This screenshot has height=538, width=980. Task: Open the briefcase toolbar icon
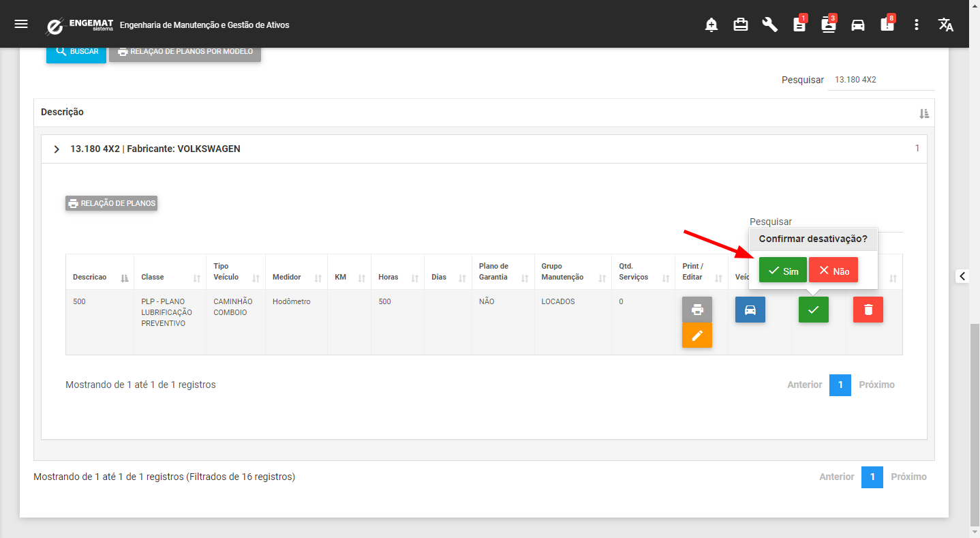(x=741, y=25)
